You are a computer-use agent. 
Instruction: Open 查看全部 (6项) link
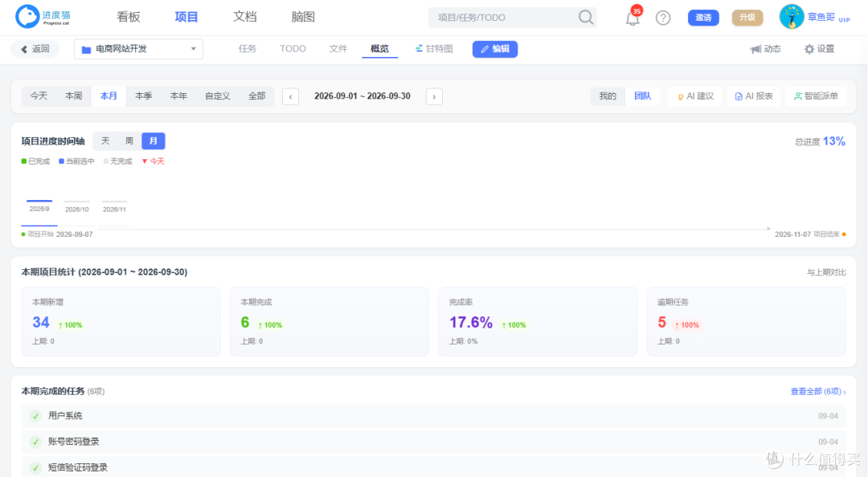(818, 392)
